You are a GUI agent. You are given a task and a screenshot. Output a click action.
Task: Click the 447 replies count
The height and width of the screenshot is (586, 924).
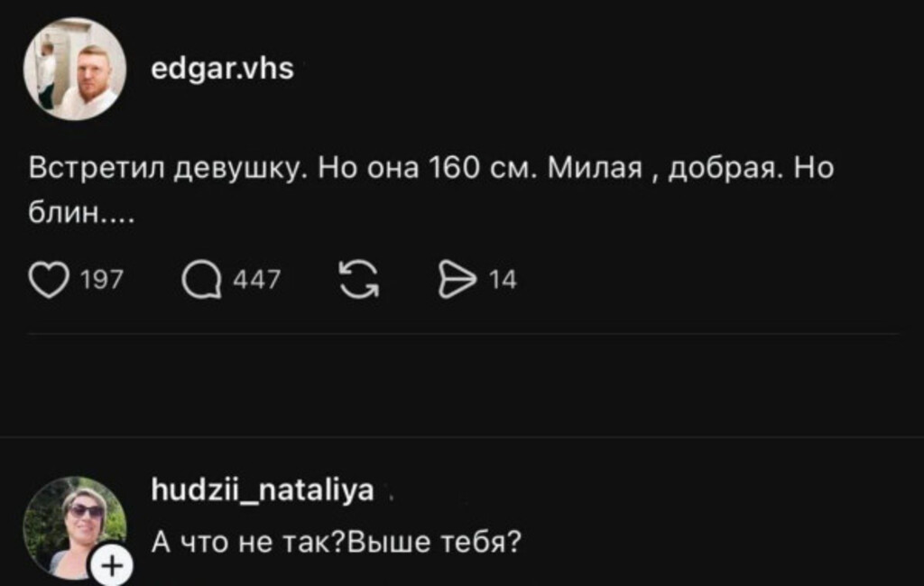[x=257, y=281]
